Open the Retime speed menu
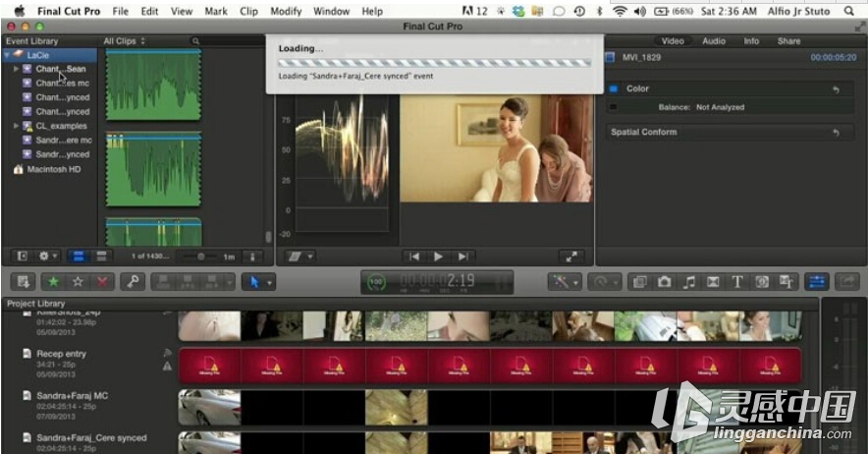Viewport: 868px width, 454px height. point(604,282)
